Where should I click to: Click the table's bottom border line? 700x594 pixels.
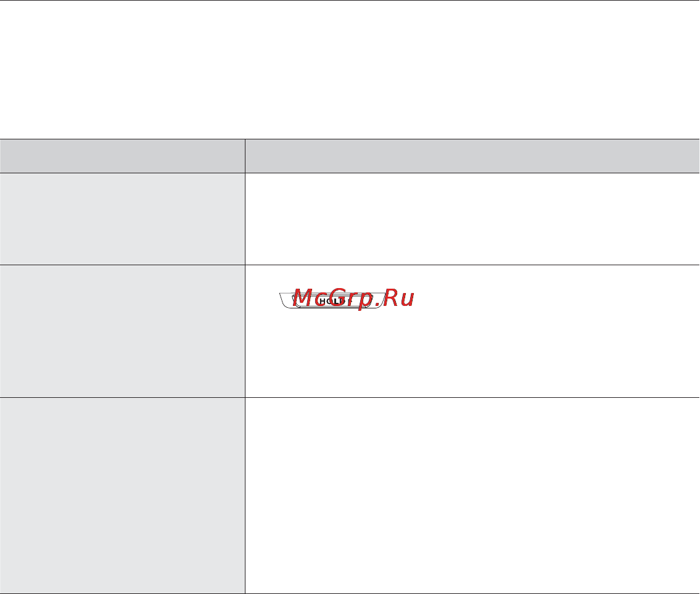click(350, 593)
